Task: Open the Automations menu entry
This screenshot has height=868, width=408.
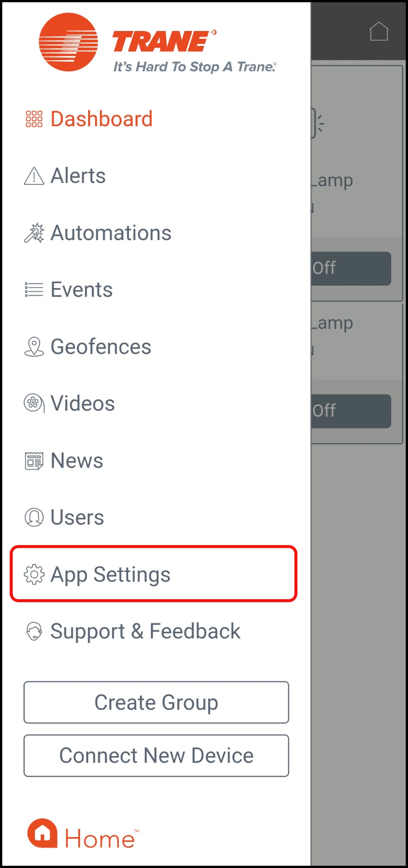Action: point(111,233)
